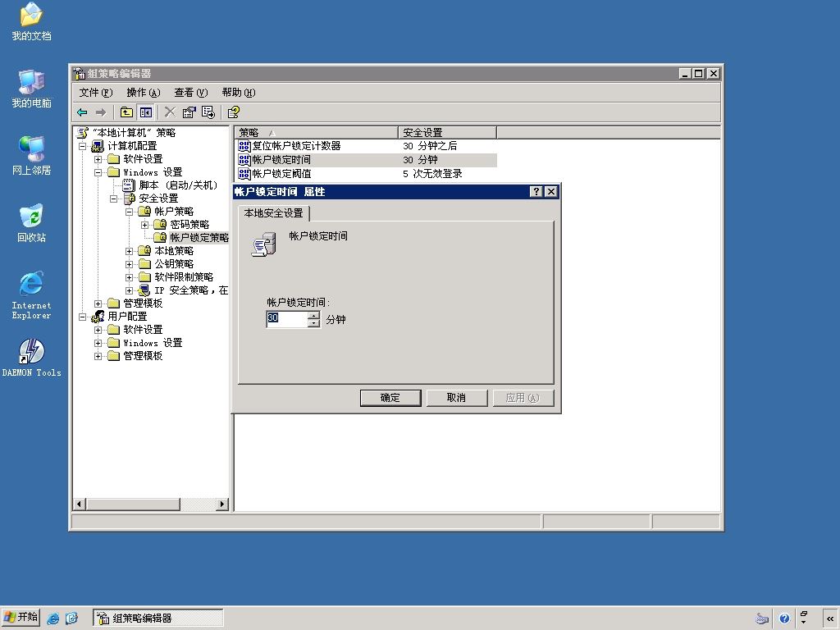Click the 开始 Start button
840x630 pixels.
(x=21, y=618)
